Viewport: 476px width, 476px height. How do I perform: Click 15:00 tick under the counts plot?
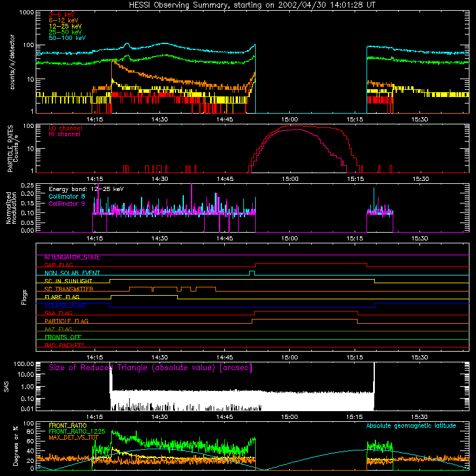coord(290,120)
